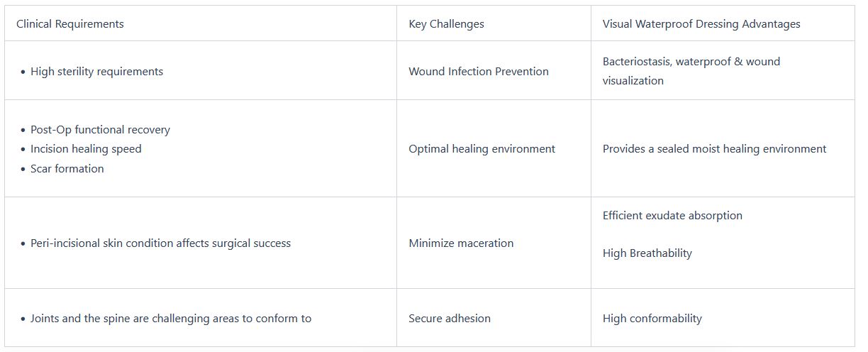Click 'Post-Op functional recovery' bullet item

[x=100, y=130]
